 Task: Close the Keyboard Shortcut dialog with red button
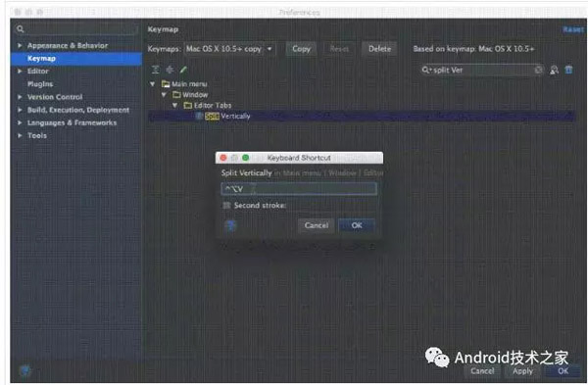click(x=223, y=158)
